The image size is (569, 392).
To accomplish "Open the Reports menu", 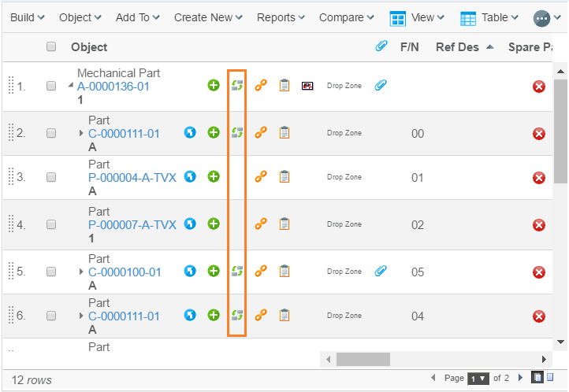I will tap(281, 17).
